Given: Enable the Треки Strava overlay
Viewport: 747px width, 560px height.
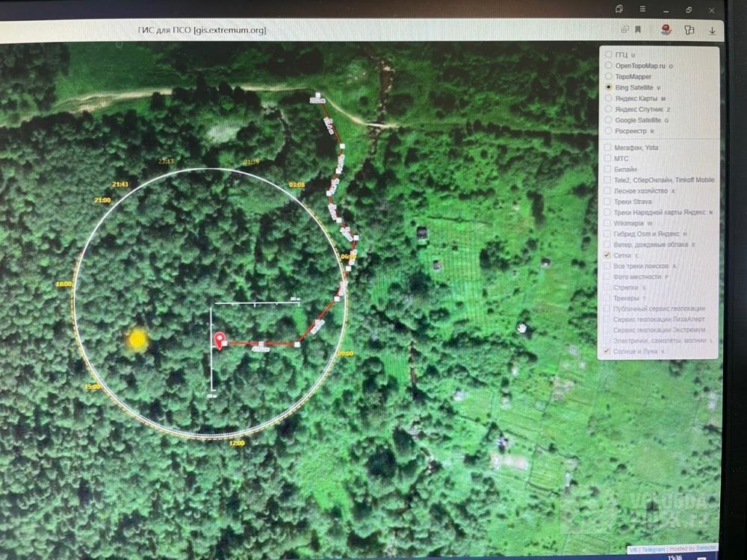Looking at the screenshot, I should coord(607,202).
